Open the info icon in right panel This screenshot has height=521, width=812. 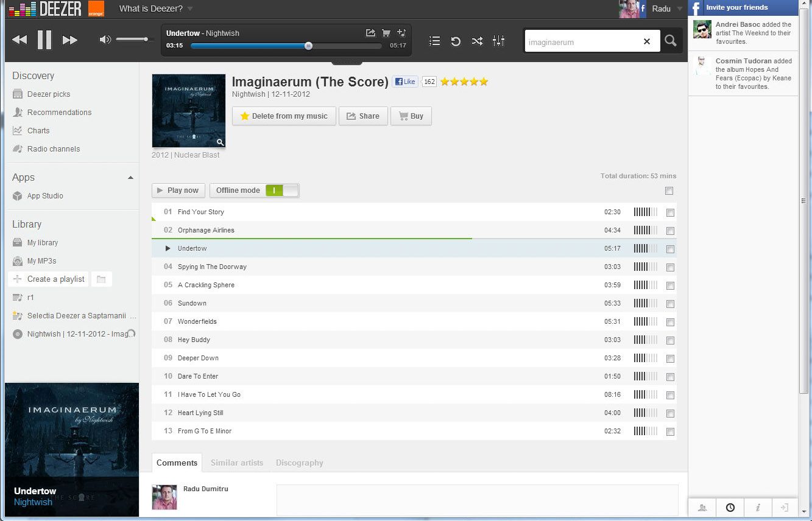(x=757, y=508)
